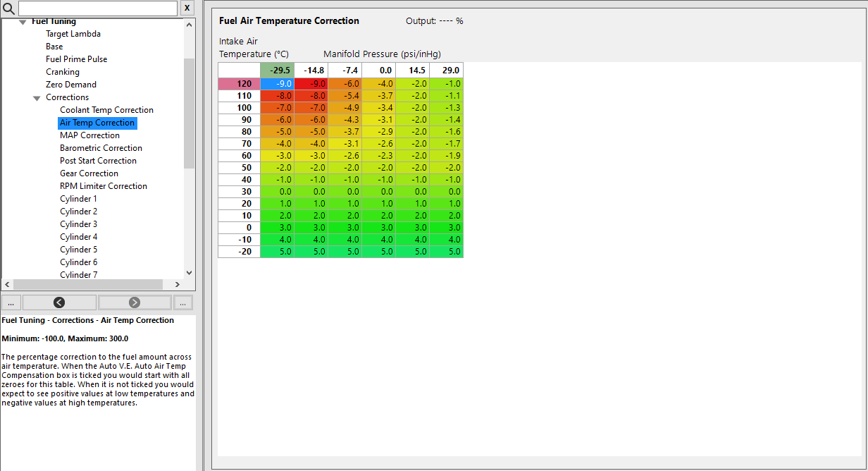Click the tree's vertical scrollbar thumb

(x=188, y=114)
